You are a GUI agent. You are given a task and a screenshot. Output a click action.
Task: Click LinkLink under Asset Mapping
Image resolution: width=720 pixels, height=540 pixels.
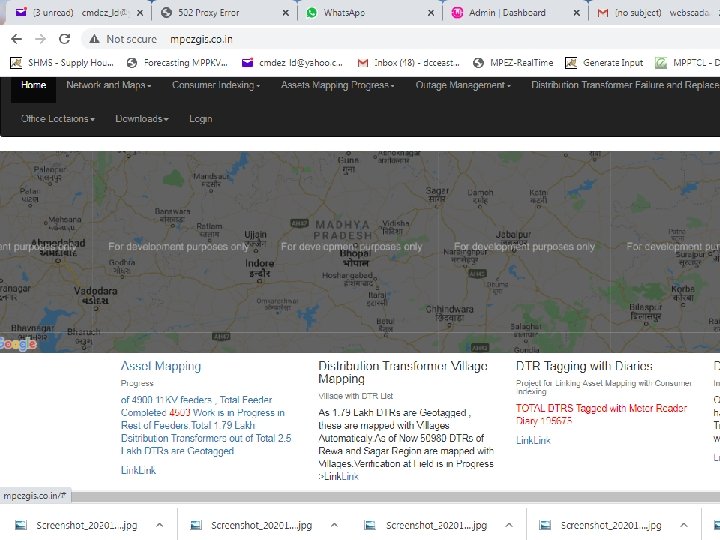tap(138, 470)
